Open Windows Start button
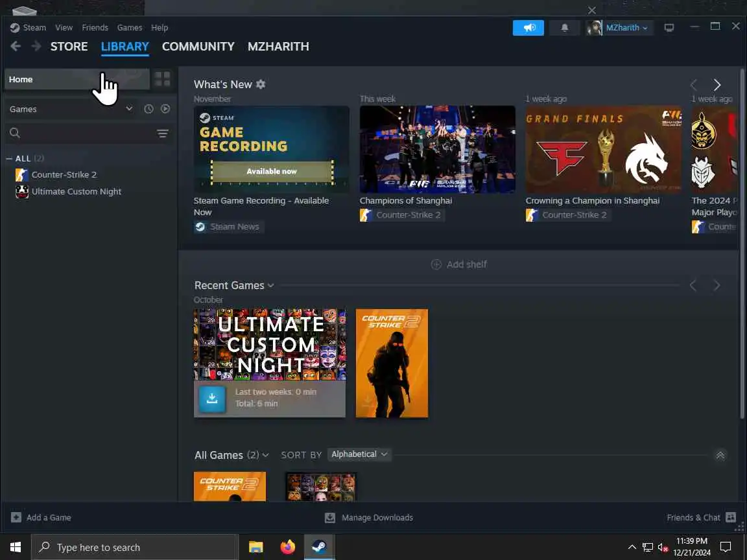Viewport: 747px width, 560px height. [x=16, y=547]
